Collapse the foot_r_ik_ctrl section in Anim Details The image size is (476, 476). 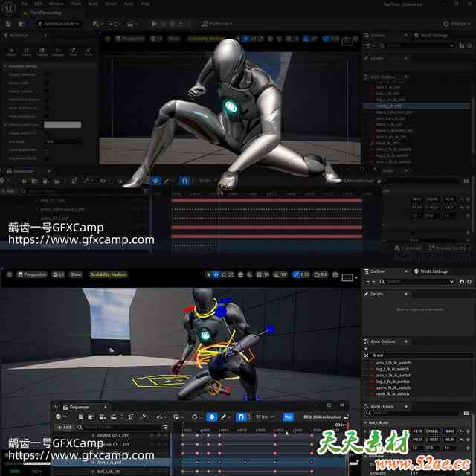365,422
